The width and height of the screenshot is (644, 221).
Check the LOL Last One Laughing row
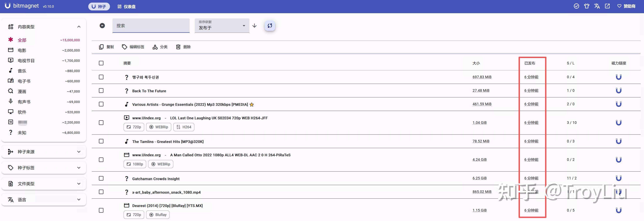[101, 123]
